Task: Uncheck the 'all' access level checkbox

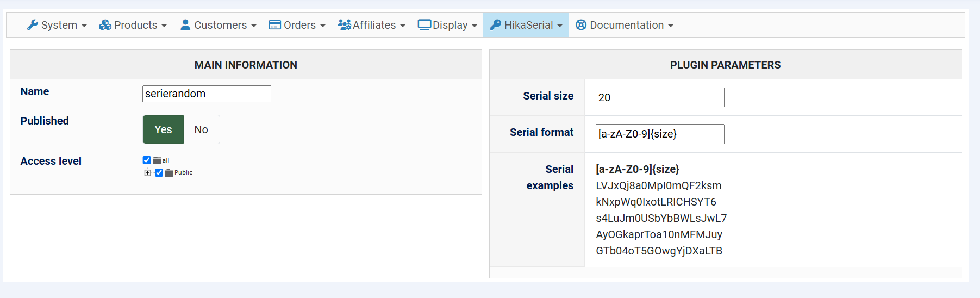Action: pos(147,160)
